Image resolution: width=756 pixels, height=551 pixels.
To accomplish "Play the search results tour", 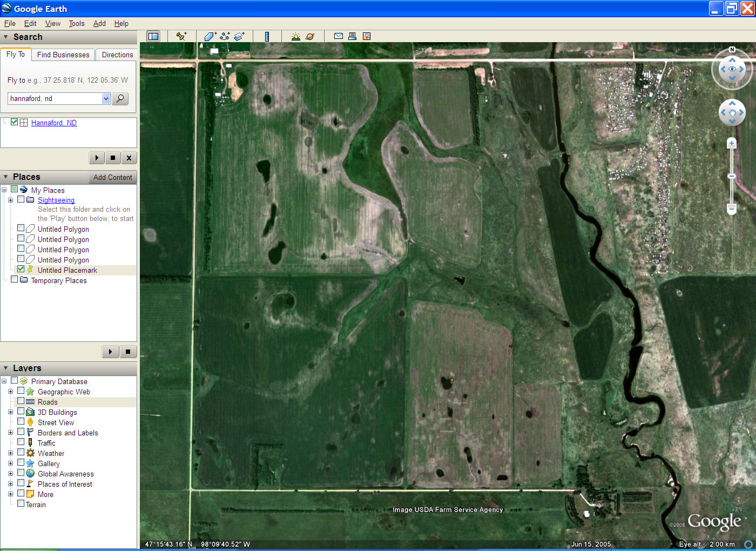I will coord(97,158).
